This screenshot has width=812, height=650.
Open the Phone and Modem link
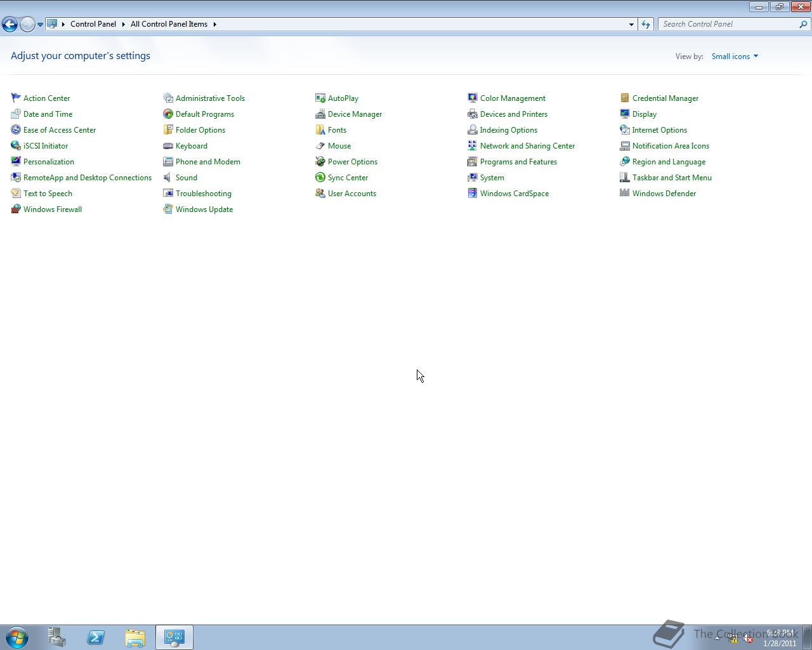point(208,162)
